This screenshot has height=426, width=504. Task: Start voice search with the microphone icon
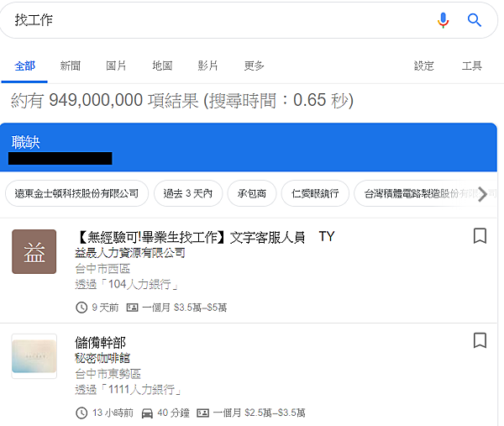pyautogui.click(x=443, y=20)
